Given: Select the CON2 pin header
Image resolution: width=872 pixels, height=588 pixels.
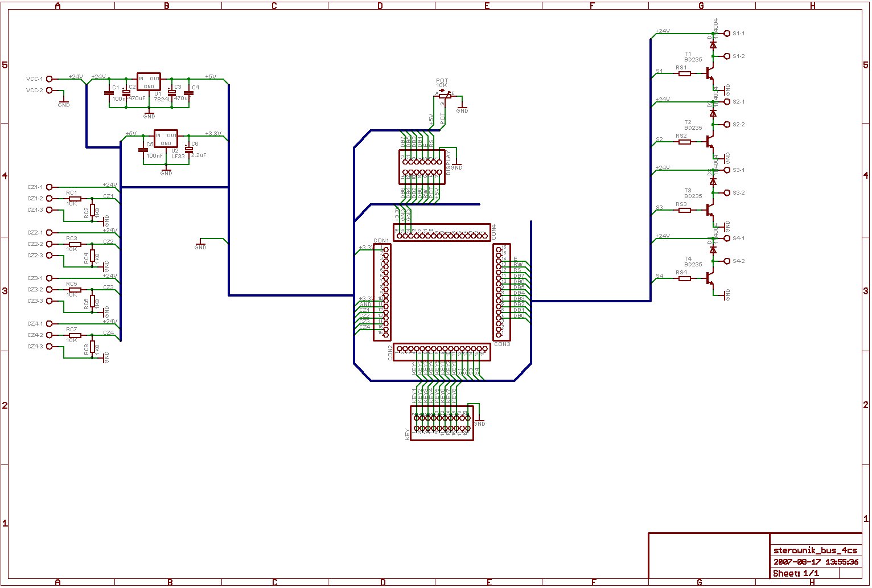Looking at the screenshot, I should pyautogui.click(x=442, y=352).
